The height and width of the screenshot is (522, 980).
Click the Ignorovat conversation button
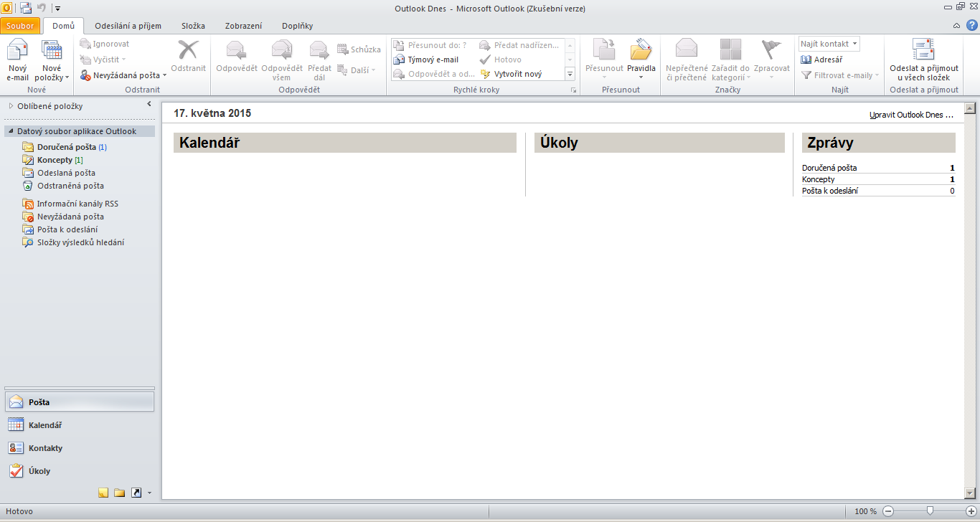(x=104, y=44)
